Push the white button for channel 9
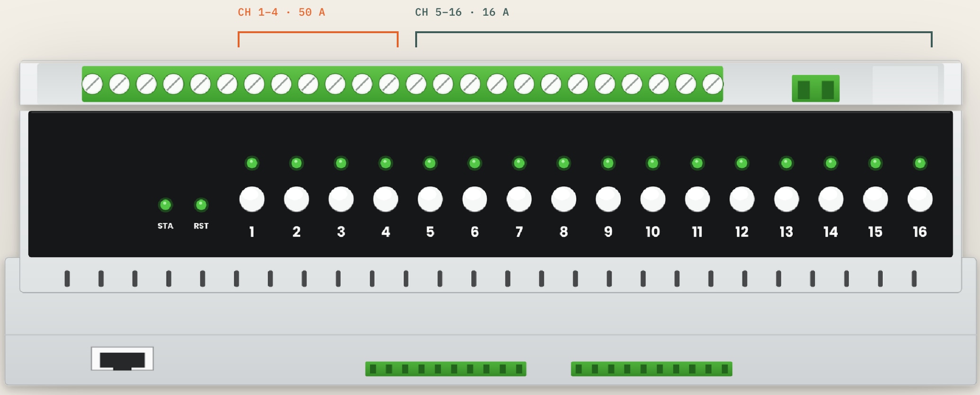This screenshot has height=395, width=980. (608, 199)
